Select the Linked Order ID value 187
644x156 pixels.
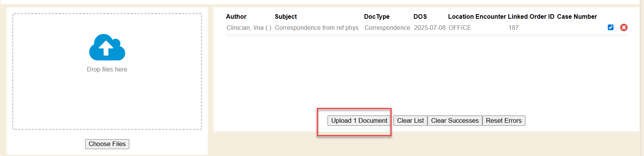coord(514,28)
